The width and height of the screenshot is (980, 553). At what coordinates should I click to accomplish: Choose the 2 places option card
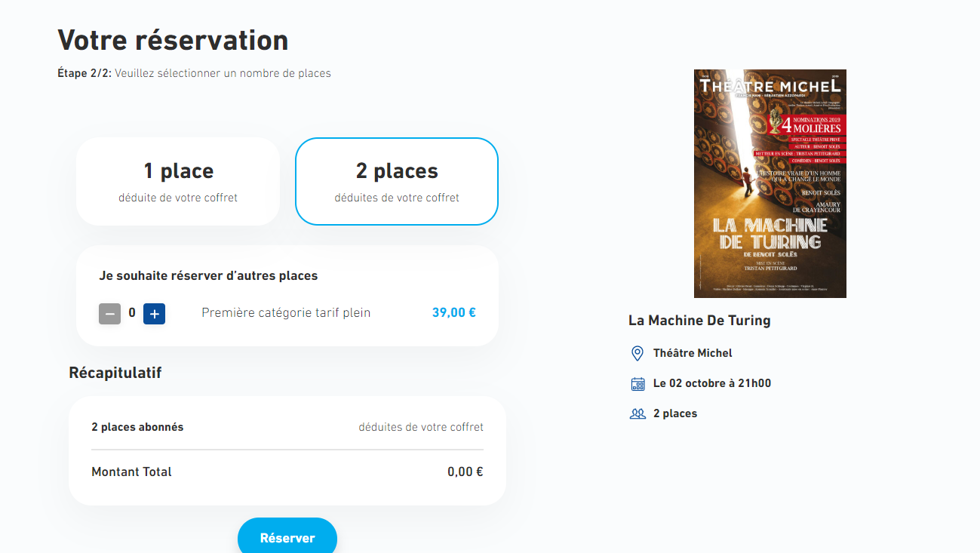pos(397,181)
